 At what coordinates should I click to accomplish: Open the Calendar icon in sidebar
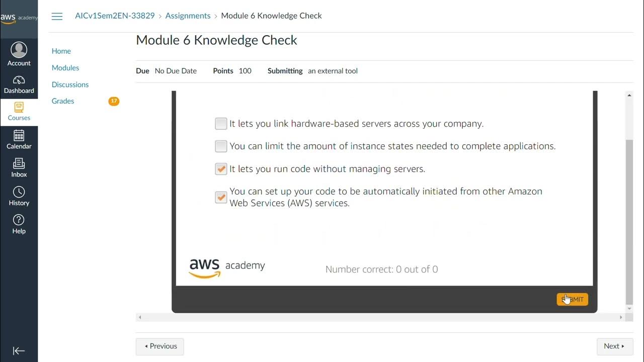point(19,136)
